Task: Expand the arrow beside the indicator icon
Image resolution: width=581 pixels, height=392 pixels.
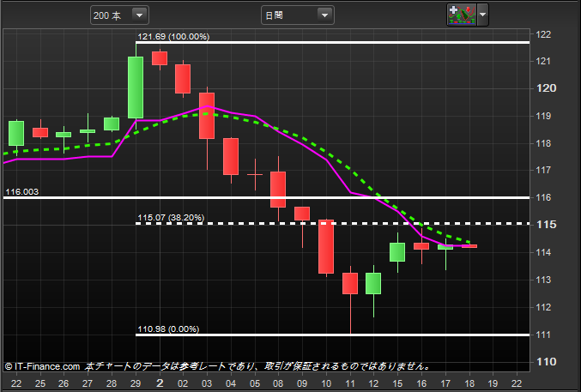Action: (483, 15)
